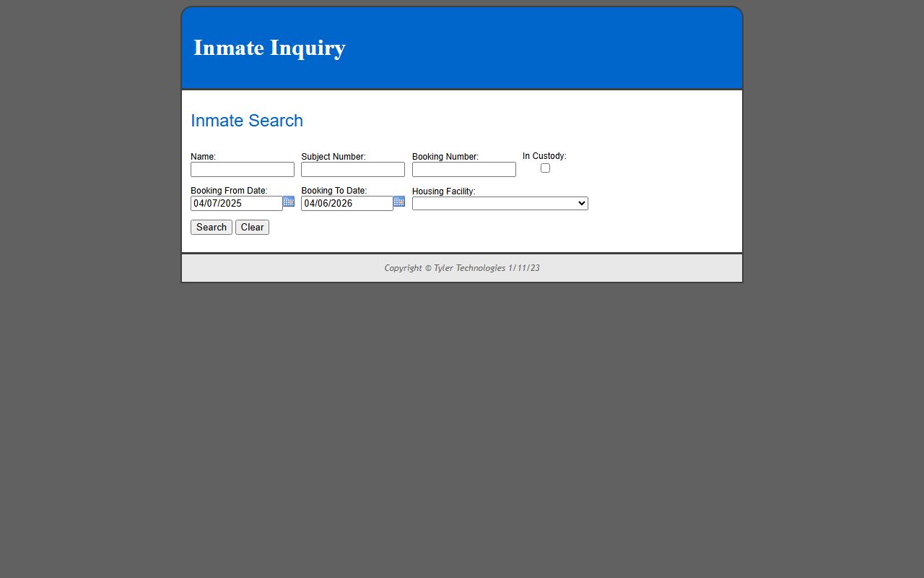Click the Booking From Date field showing 04/07/2025
The height and width of the screenshot is (578, 924).
[236, 204]
